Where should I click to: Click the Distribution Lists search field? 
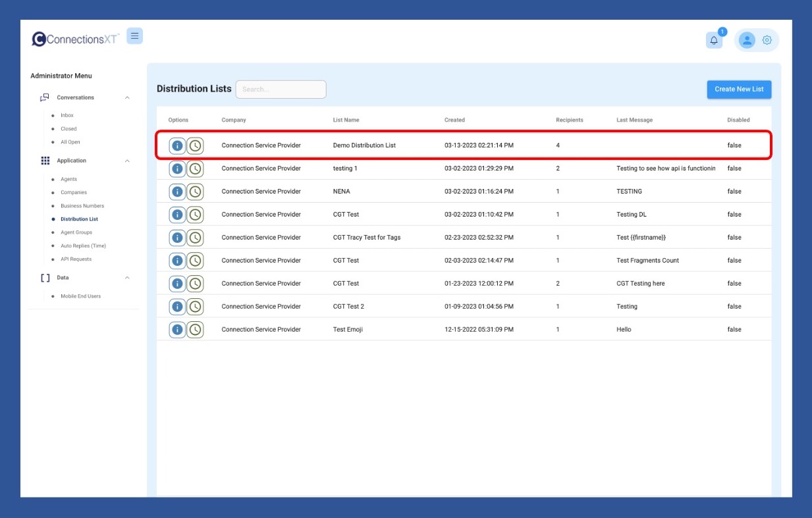click(281, 90)
